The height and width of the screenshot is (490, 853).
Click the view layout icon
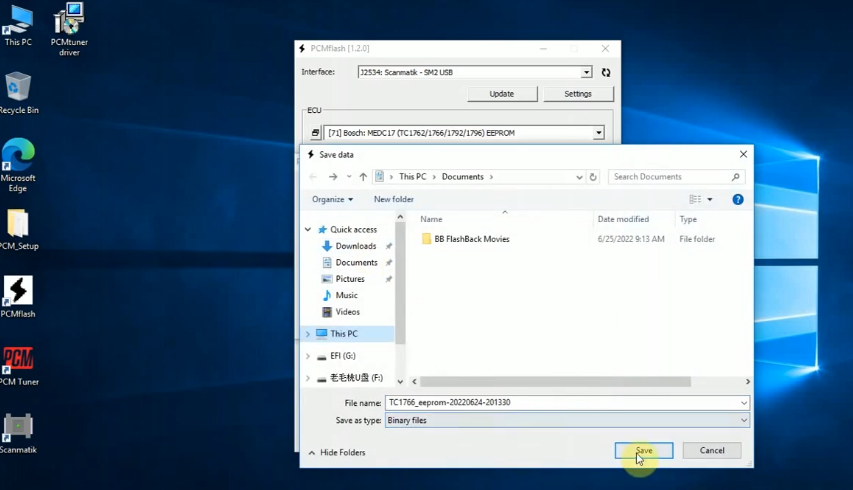coord(695,200)
